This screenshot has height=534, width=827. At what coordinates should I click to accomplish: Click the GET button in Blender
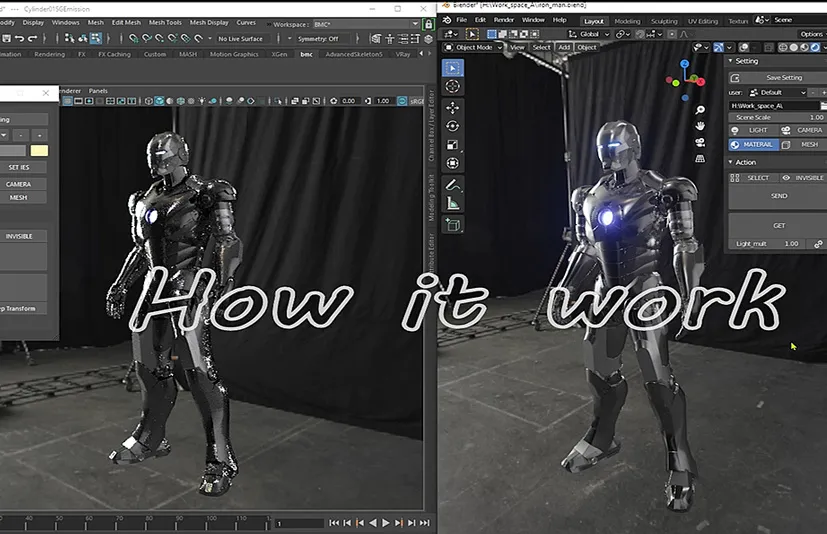point(777,225)
